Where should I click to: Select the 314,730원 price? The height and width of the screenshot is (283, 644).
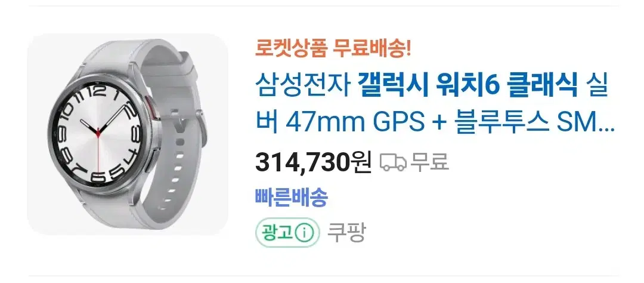pos(314,162)
